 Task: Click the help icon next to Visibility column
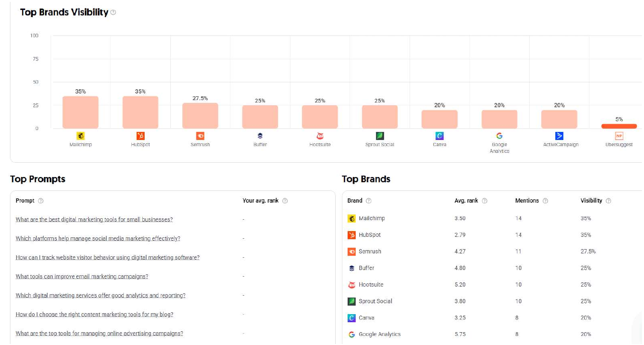[608, 201]
